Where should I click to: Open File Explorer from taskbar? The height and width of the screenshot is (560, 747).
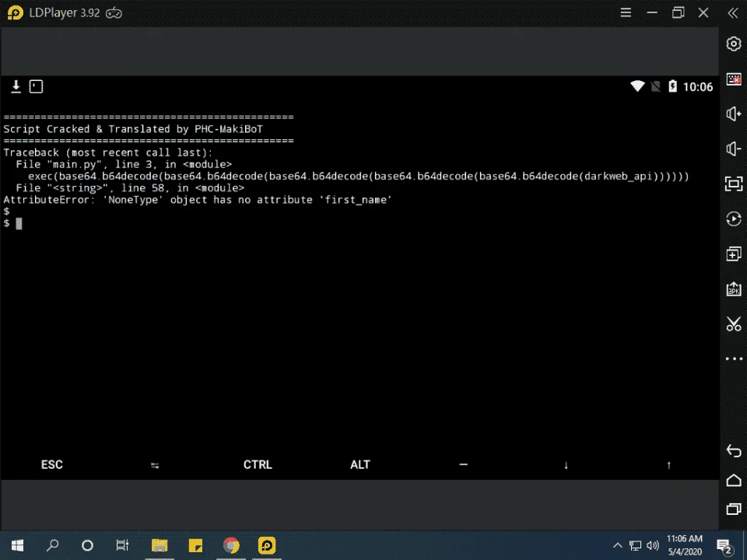(160, 545)
